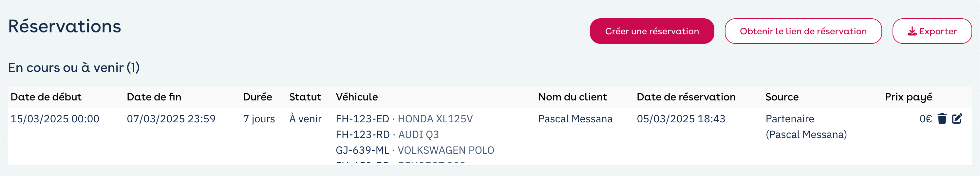Sort by Date de début column header
The height and width of the screenshot is (176, 980).
(46, 97)
